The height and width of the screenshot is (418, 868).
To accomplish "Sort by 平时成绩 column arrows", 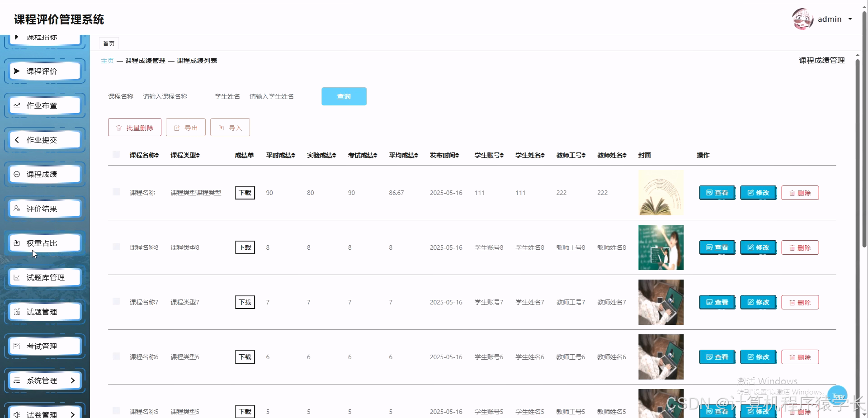I will pos(293,155).
